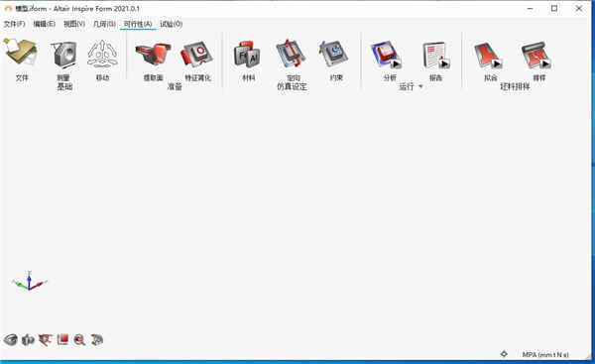Click the 拟合 fit blank icon
Image resolution: width=595 pixels, height=364 pixels.
pyautogui.click(x=488, y=56)
